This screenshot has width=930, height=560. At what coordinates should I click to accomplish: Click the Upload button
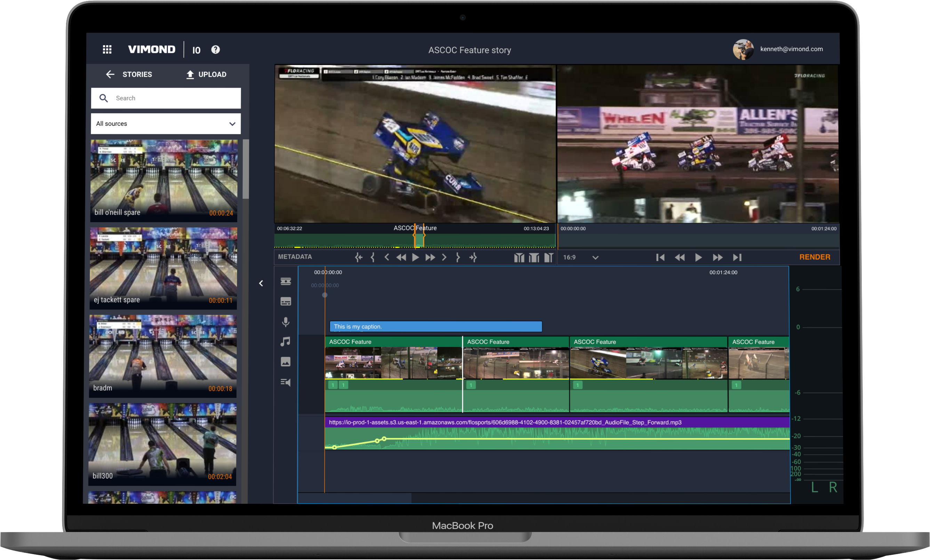pos(207,74)
